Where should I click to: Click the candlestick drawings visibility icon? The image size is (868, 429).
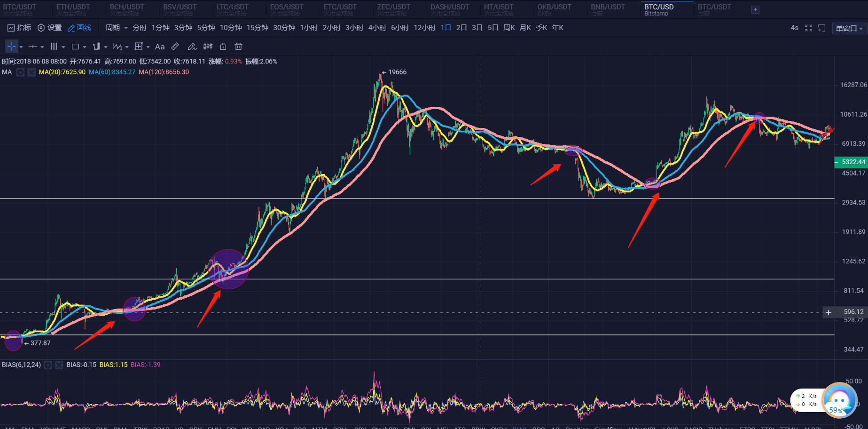click(208, 47)
